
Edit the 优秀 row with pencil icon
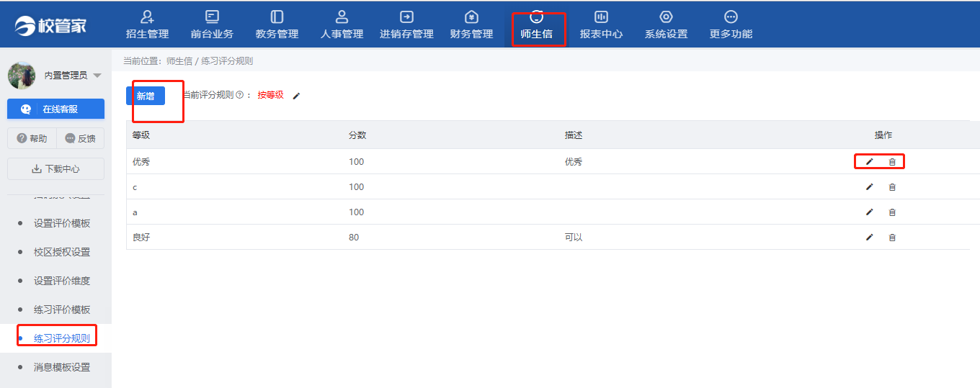(x=870, y=162)
